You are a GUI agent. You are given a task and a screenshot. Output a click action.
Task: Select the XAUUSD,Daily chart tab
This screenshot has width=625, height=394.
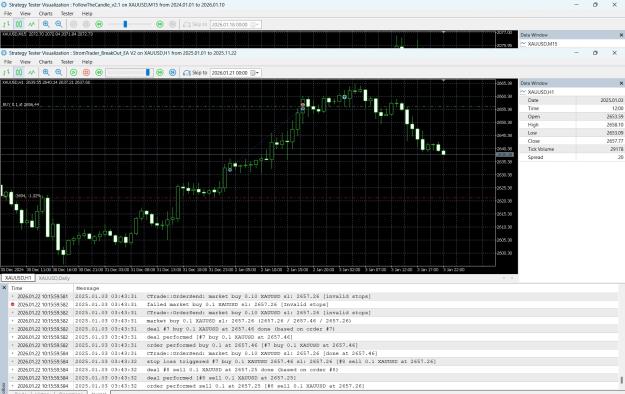[x=54, y=278]
